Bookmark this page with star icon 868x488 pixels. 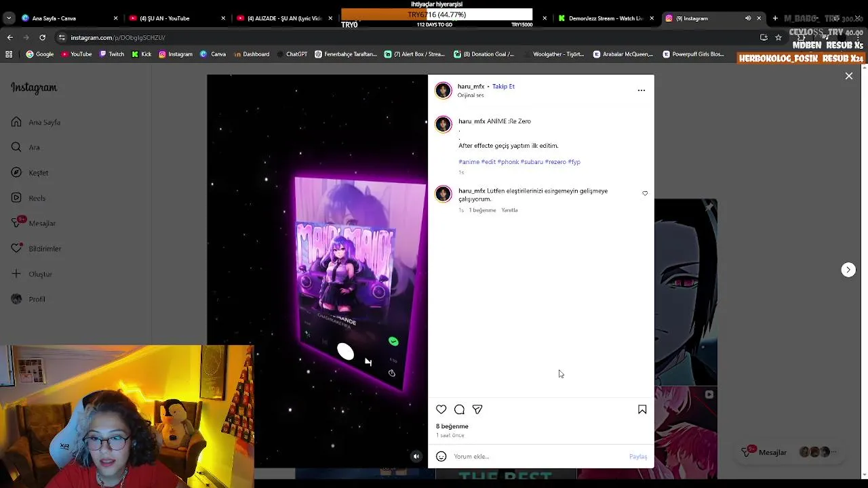click(x=778, y=37)
